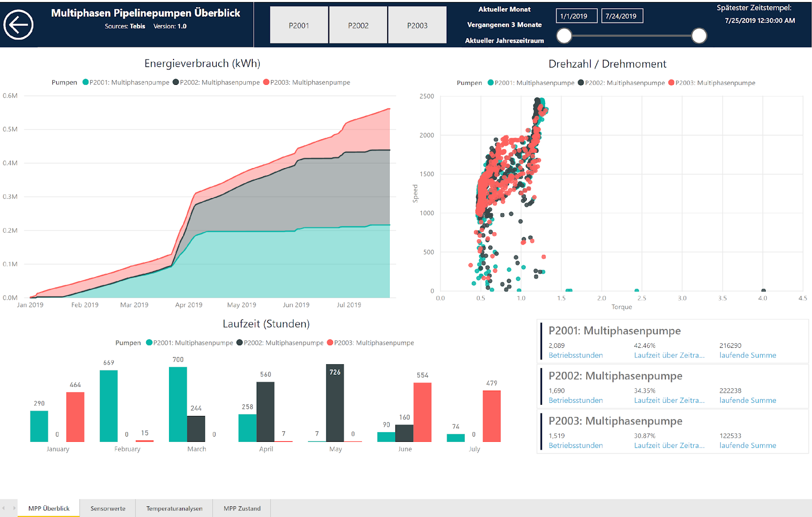Click P2001 teal legend dot in Energieverbrauch chart
The width and height of the screenshot is (812, 517).
coord(86,82)
